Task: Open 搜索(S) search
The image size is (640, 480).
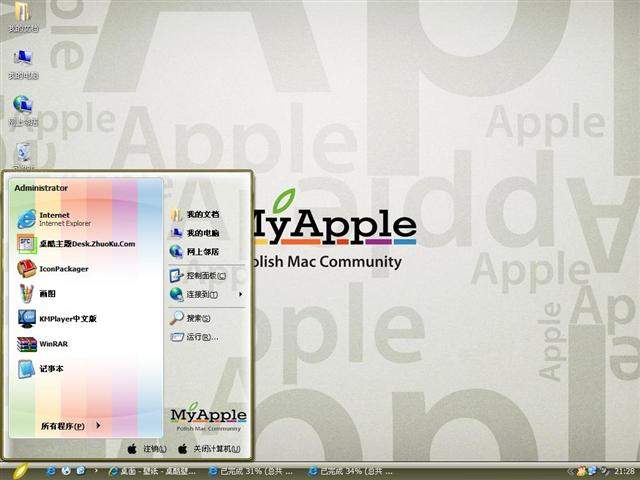Action: [190, 318]
